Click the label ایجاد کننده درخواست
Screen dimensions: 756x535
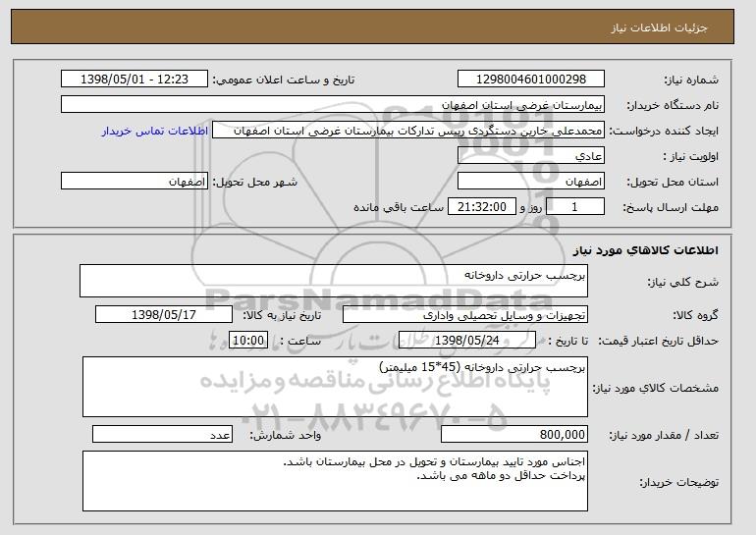pos(664,132)
